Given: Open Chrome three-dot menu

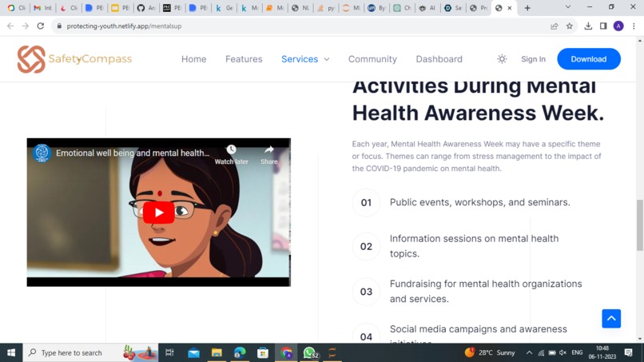Looking at the screenshot, I should 634,26.
